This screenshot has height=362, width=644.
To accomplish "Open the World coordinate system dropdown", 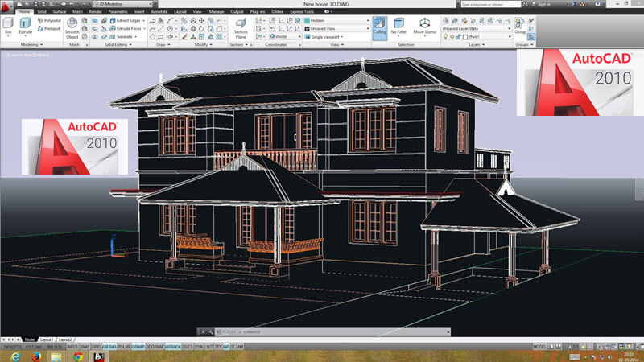I will [285, 37].
